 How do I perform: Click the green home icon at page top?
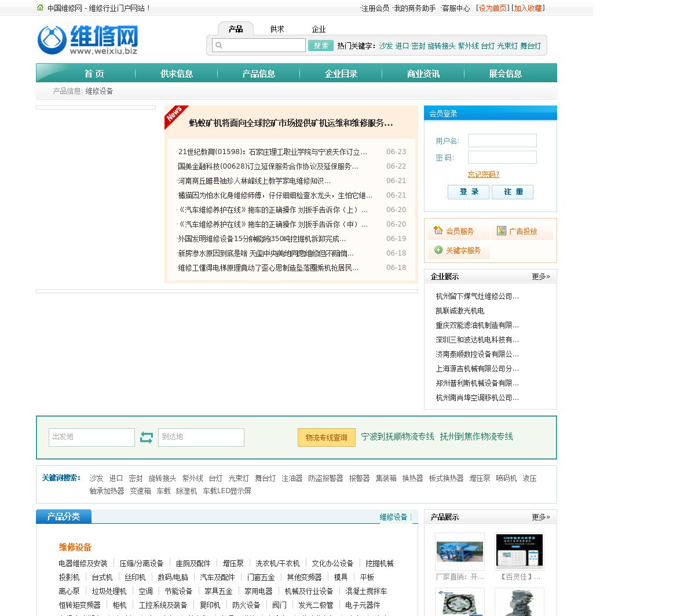tap(40, 8)
